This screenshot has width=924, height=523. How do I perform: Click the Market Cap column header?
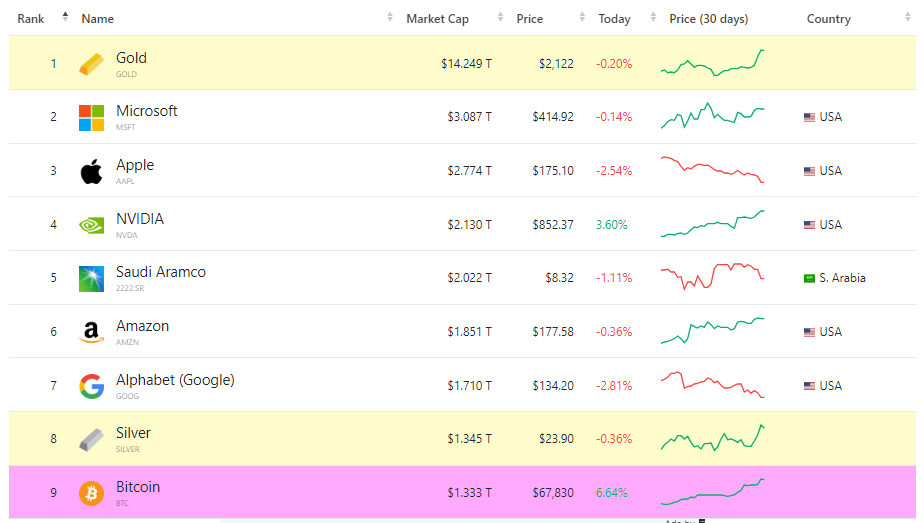(437, 19)
